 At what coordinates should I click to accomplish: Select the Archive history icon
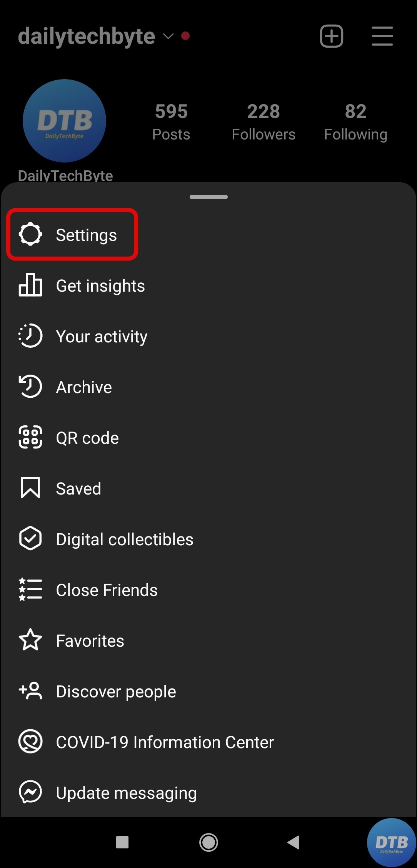pos(30,387)
